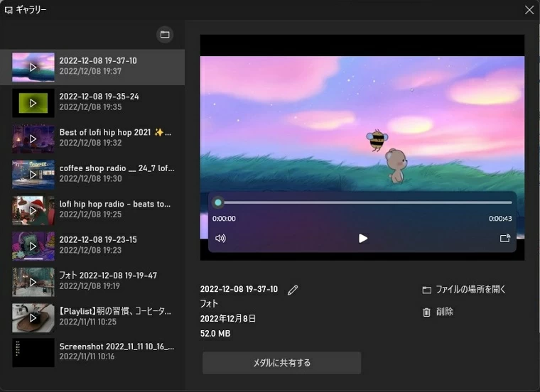Image resolution: width=540 pixels, height=392 pixels.
Task: Open video in external player icon
Action: pyautogui.click(x=505, y=238)
